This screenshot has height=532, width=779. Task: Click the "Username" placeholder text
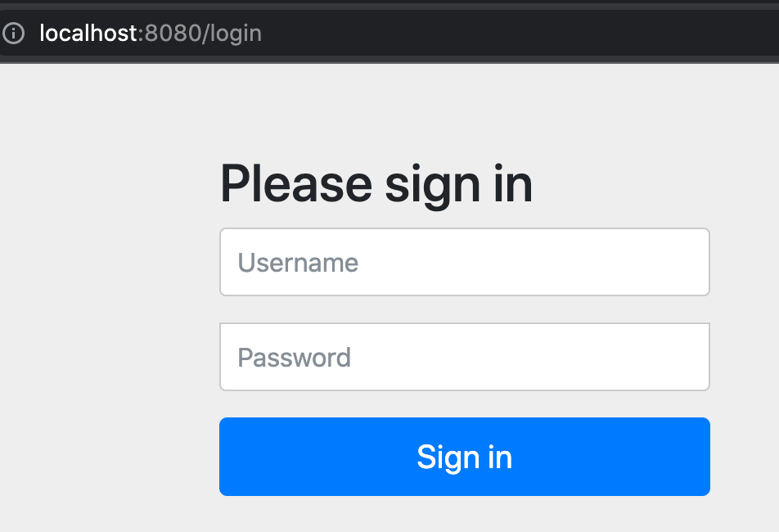click(298, 263)
